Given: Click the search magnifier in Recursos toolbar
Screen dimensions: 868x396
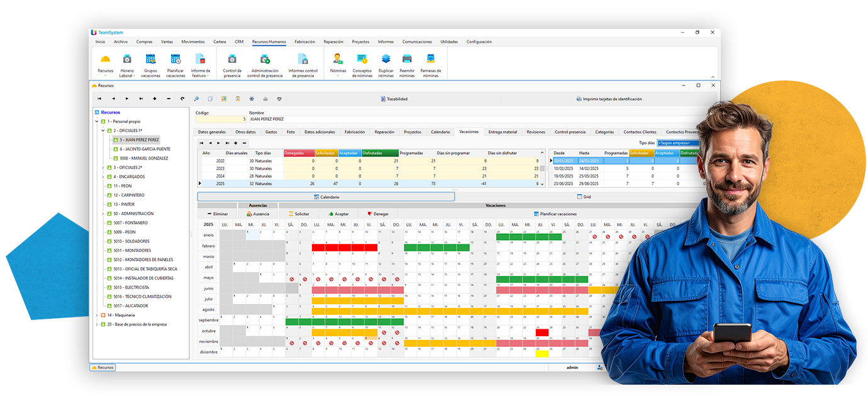Looking at the screenshot, I should (x=196, y=99).
